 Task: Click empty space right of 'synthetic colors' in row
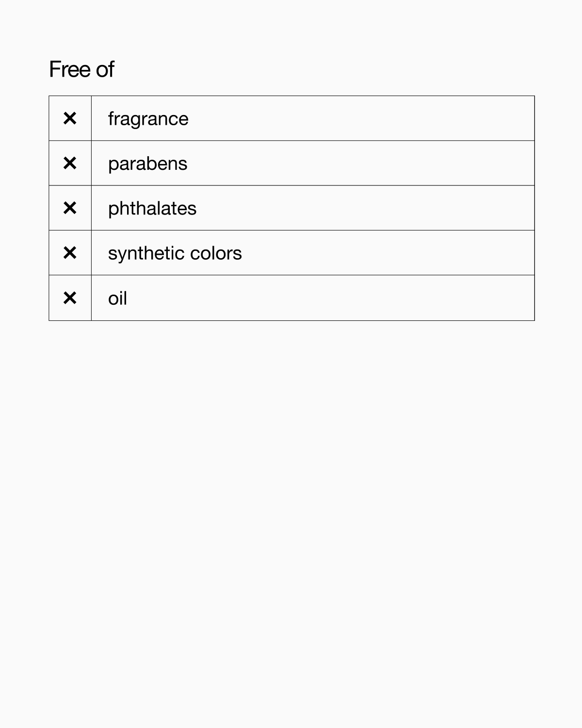(x=388, y=253)
